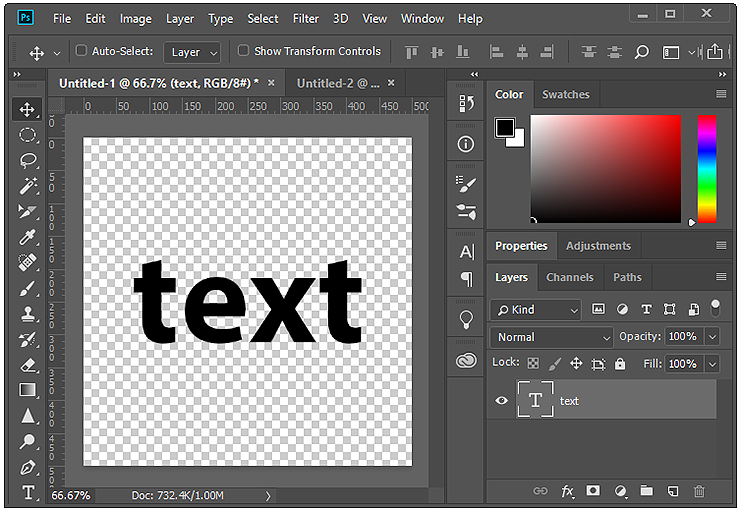This screenshot has width=740, height=511.
Task: Select the Eraser tool
Action: tap(27, 365)
